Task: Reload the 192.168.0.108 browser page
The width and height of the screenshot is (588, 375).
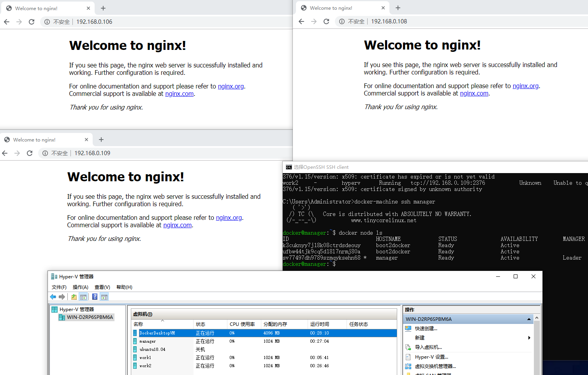Action: 326,21
